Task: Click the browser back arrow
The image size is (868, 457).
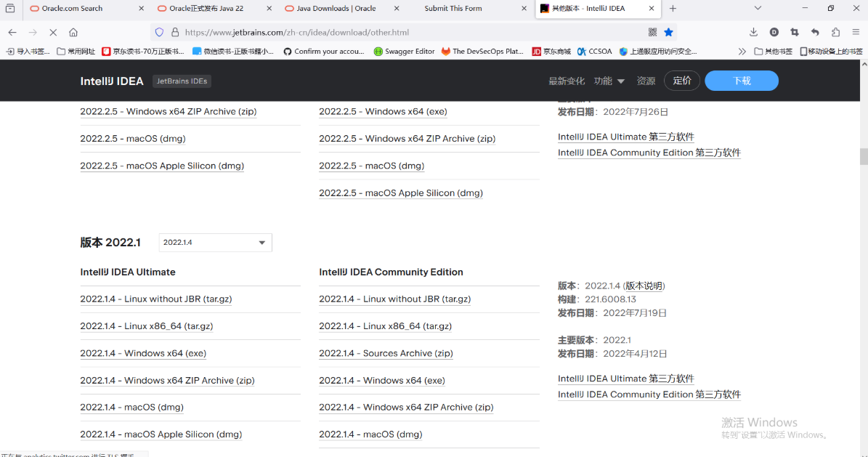Action: pyautogui.click(x=12, y=32)
